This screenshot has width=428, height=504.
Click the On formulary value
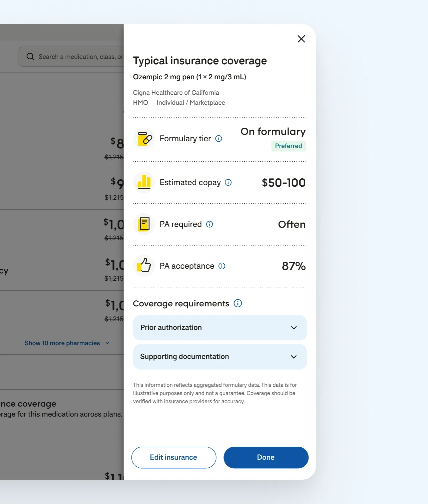(x=273, y=132)
